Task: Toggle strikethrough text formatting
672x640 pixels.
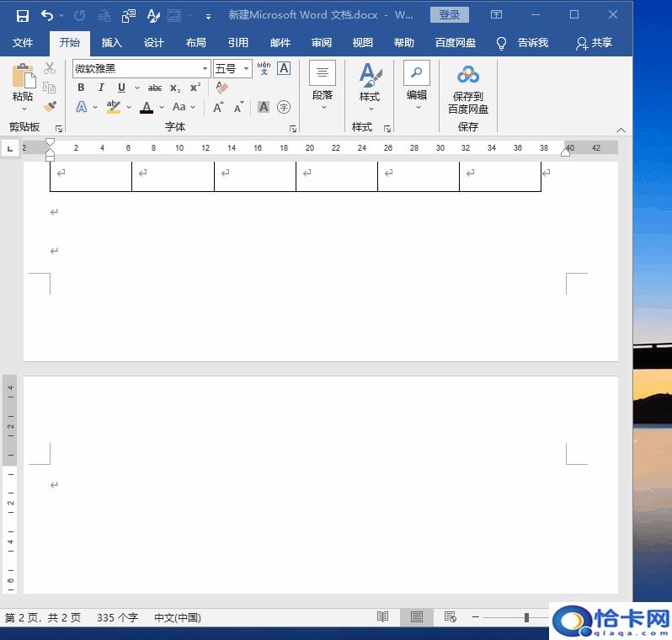Action: [x=155, y=88]
